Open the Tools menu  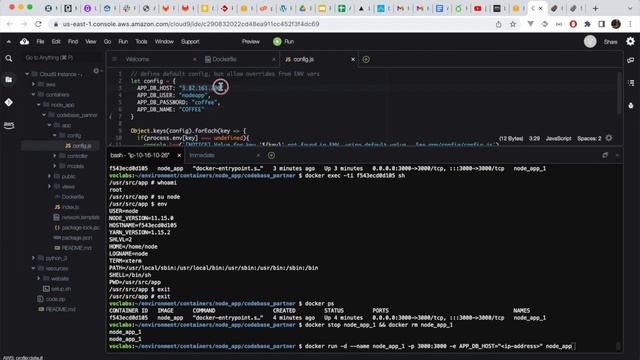tap(141, 42)
